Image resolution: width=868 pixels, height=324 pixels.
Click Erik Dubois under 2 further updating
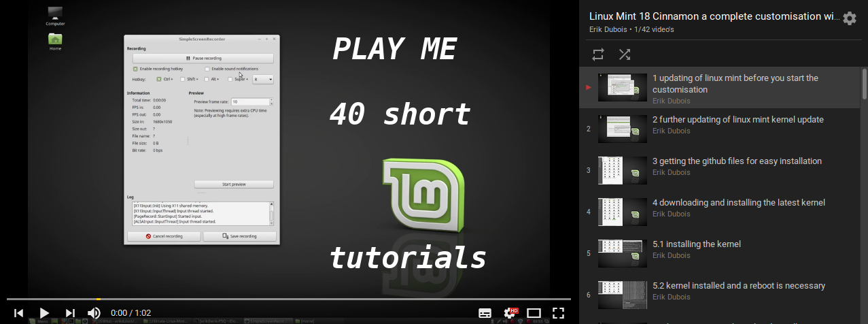click(671, 131)
